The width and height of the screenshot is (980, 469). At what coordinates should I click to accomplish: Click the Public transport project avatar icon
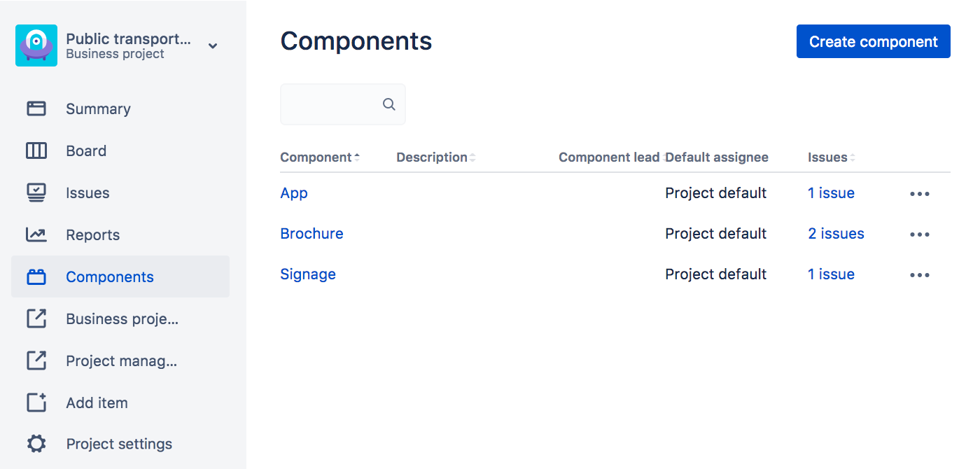coord(36,46)
